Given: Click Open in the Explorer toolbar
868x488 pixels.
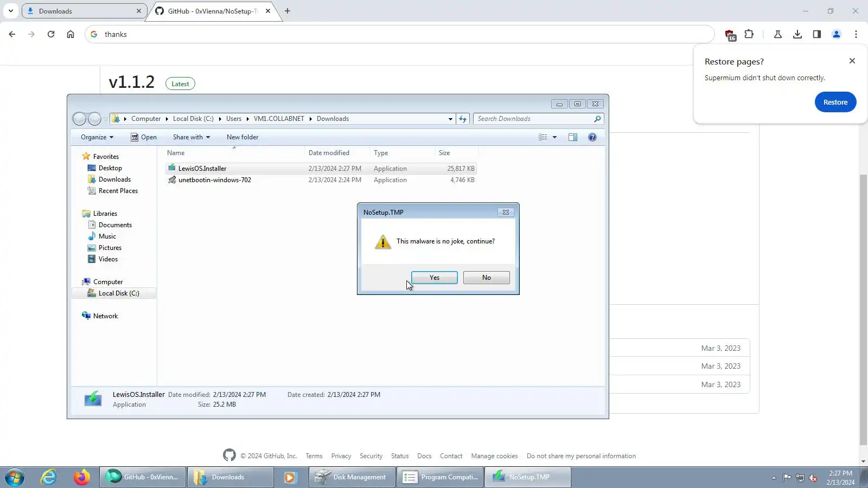Looking at the screenshot, I should [144, 137].
